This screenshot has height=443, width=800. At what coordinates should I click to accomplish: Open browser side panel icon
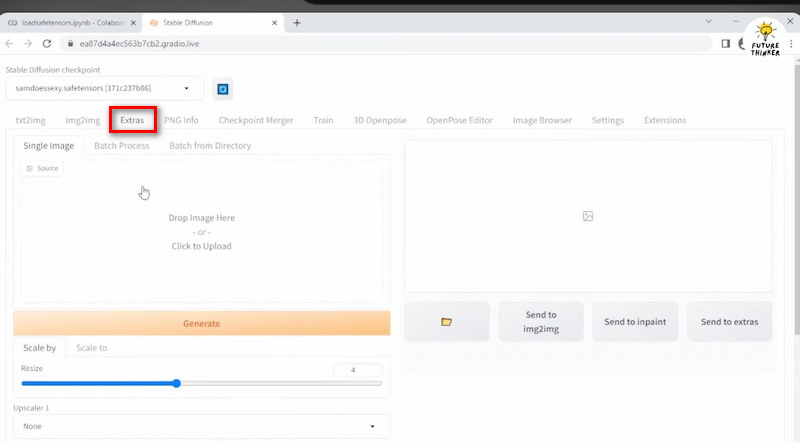pyautogui.click(x=726, y=43)
